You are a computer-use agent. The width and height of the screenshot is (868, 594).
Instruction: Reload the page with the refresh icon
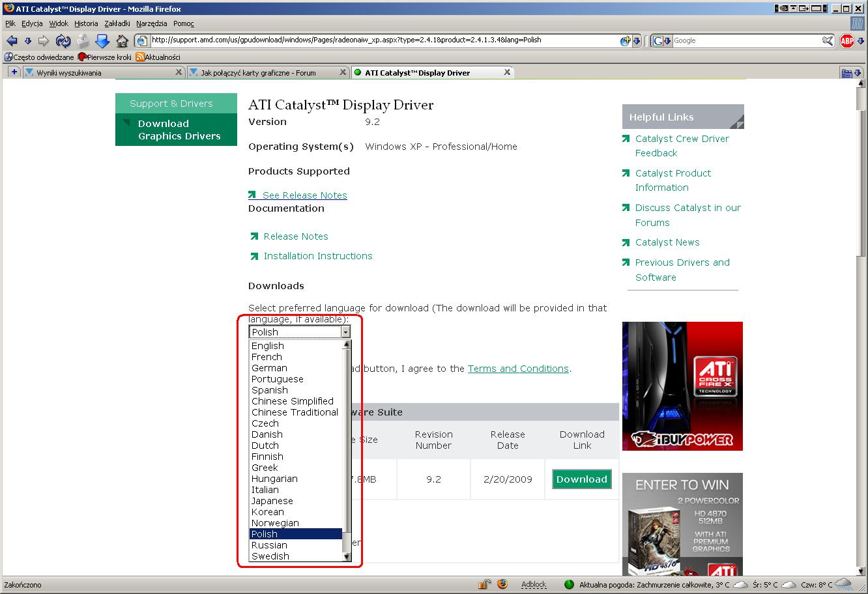(63, 41)
